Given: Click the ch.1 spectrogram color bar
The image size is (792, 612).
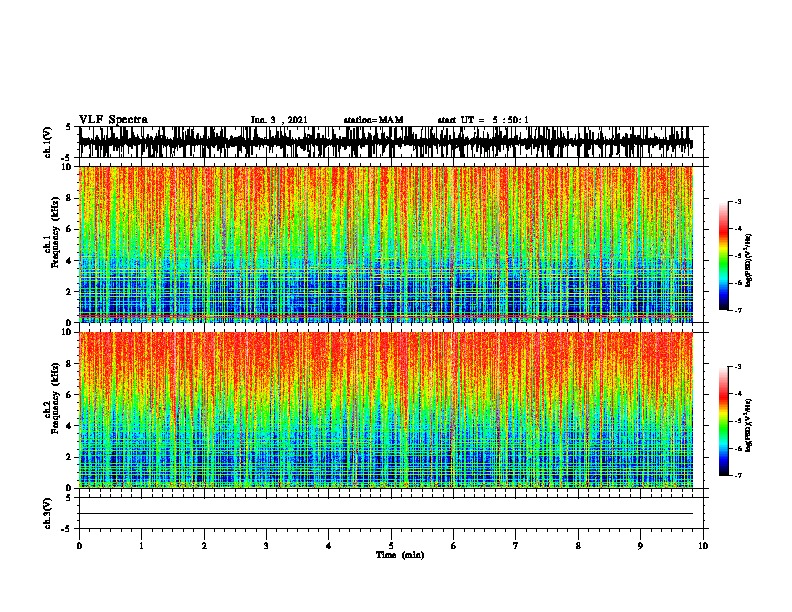Looking at the screenshot, I should 724,256.
